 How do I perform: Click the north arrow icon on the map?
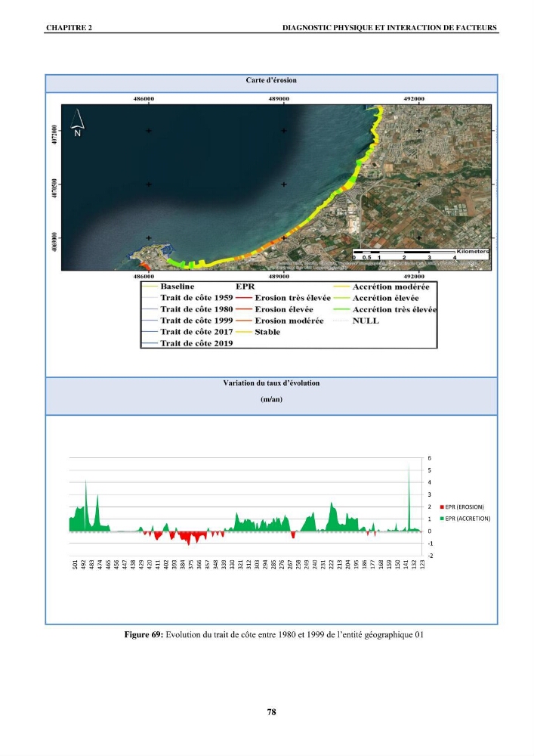[78, 122]
